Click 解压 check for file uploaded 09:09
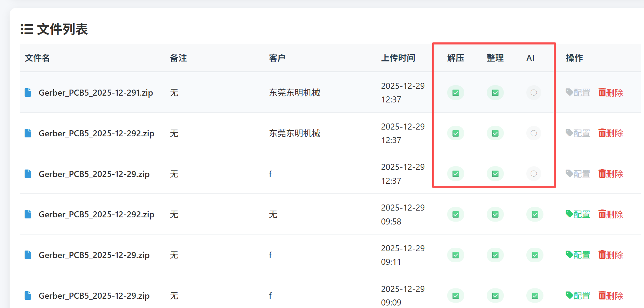Image resolution: width=644 pixels, height=308 pixels. (456, 296)
